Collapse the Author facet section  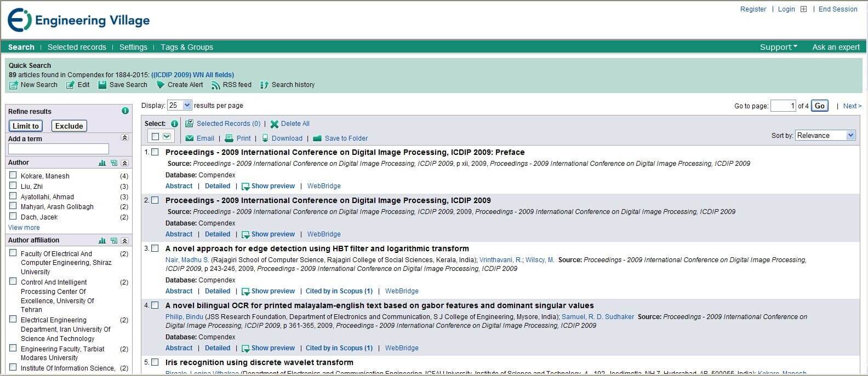[x=125, y=163]
